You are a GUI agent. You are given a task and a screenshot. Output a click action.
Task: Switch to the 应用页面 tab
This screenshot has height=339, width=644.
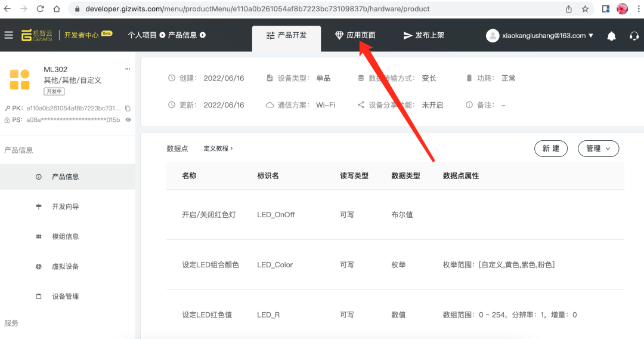[355, 35]
